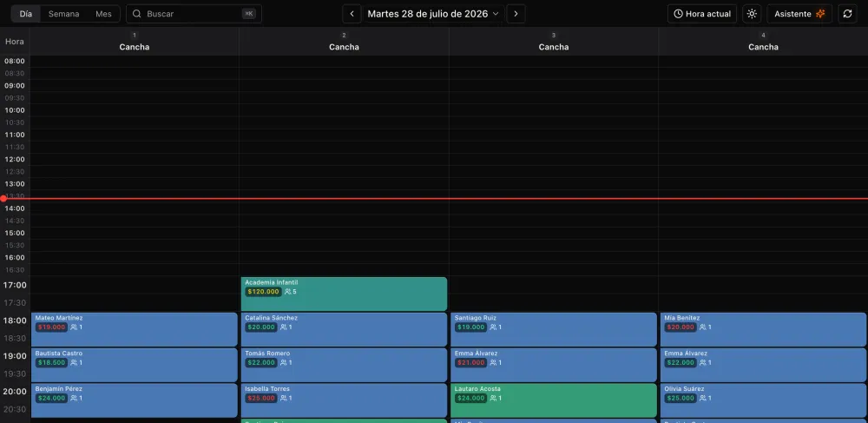Screen dimensions: 868x423
Task: Click Mía Benítez $20.000 red price badge
Action: (681, 327)
